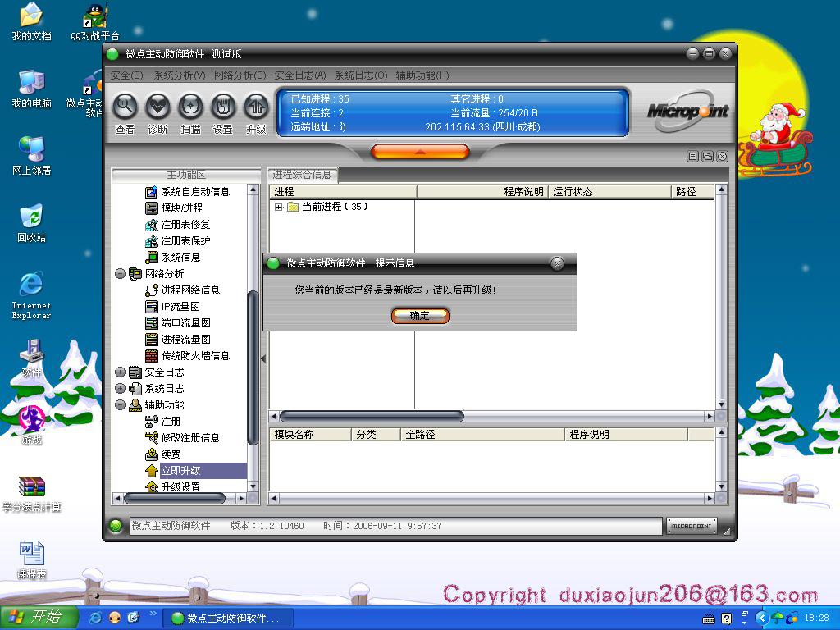Confirm the dialog with 确定
Screen dimensions: 840x630
(x=420, y=316)
